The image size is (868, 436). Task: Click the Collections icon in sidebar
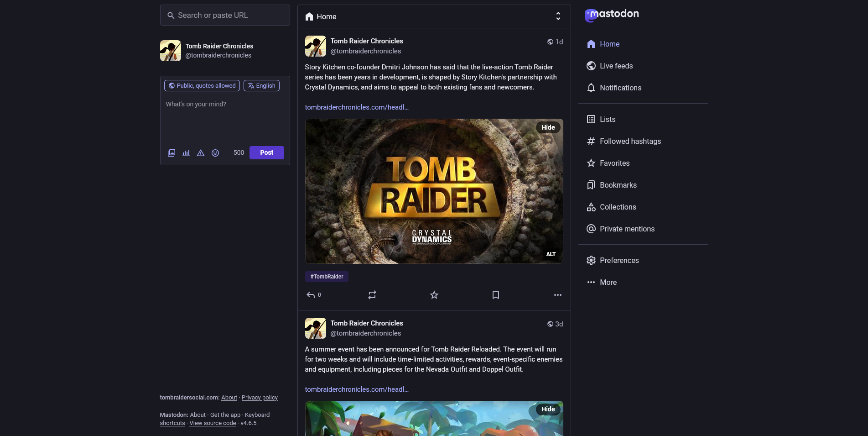591,207
